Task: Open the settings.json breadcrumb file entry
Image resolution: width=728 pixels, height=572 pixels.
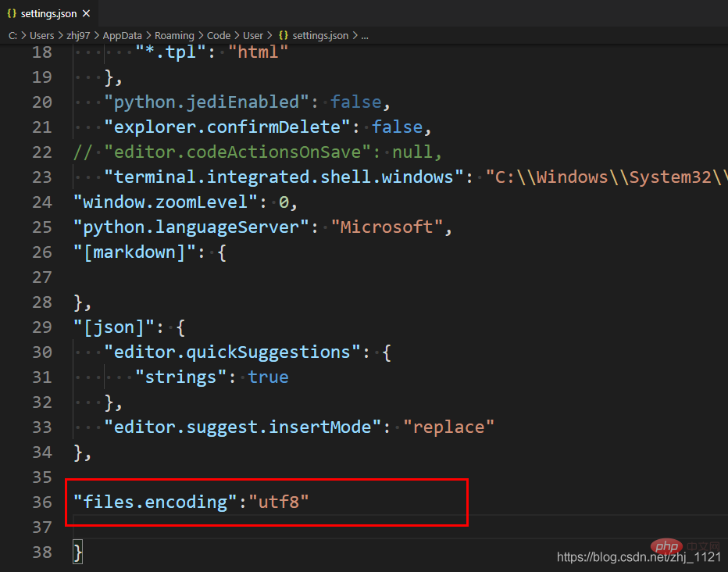Action: pyautogui.click(x=320, y=36)
